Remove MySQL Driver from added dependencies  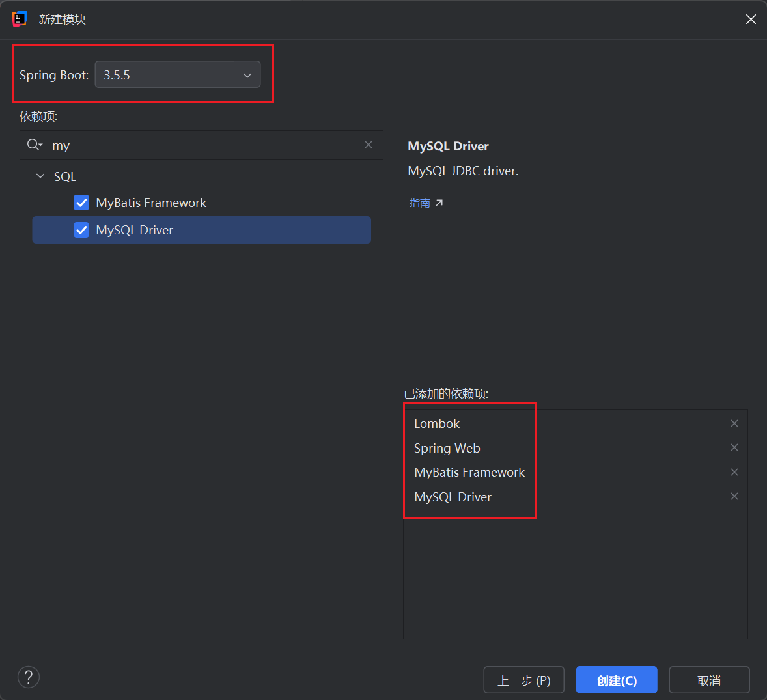pyautogui.click(x=734, y=496)
